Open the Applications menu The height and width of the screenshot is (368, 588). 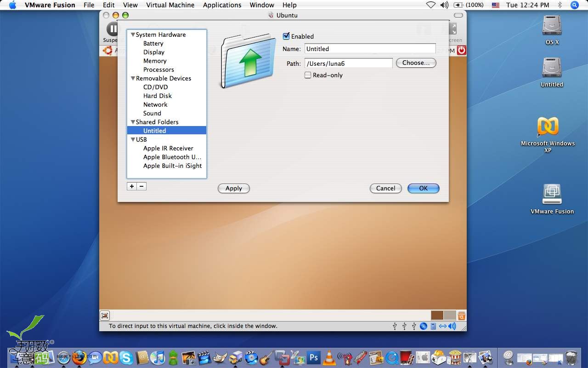(222, 5)
